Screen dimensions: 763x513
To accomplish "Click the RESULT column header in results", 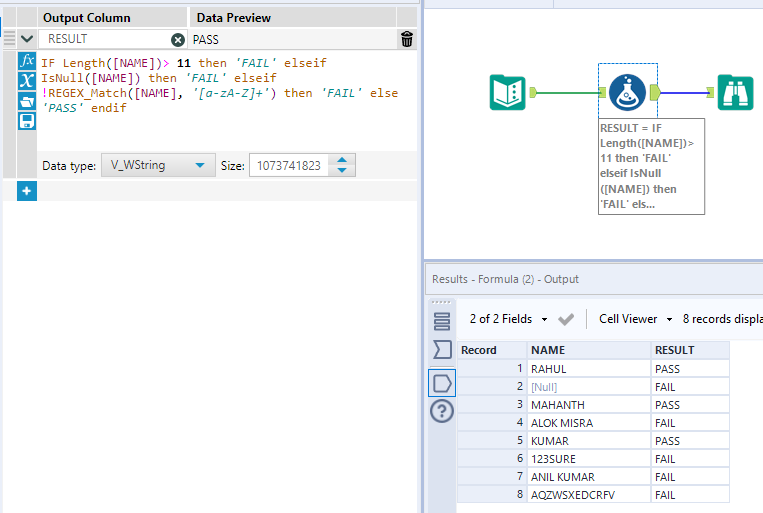I will point(690,350).
